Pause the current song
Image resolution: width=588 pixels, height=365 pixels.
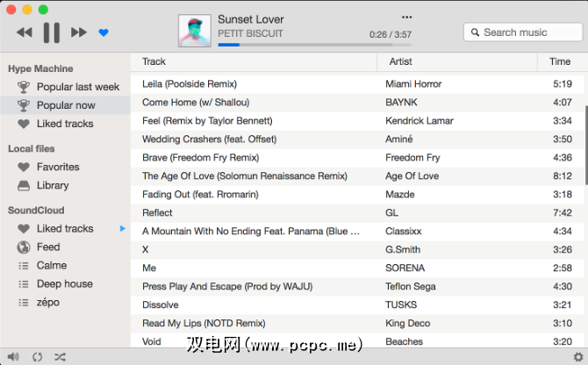tap(52, 32)
